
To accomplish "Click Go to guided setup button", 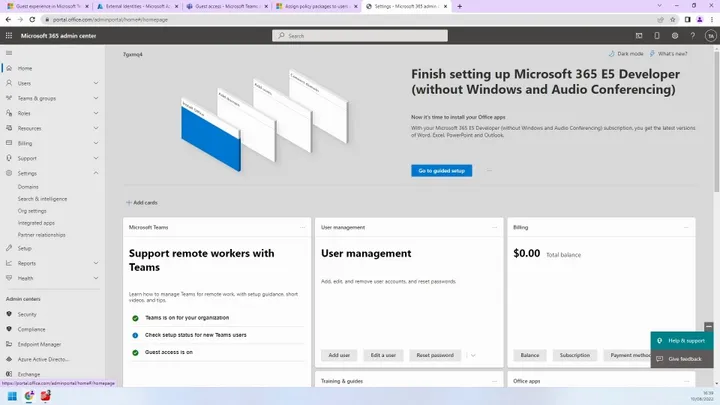I will point(441,171).
